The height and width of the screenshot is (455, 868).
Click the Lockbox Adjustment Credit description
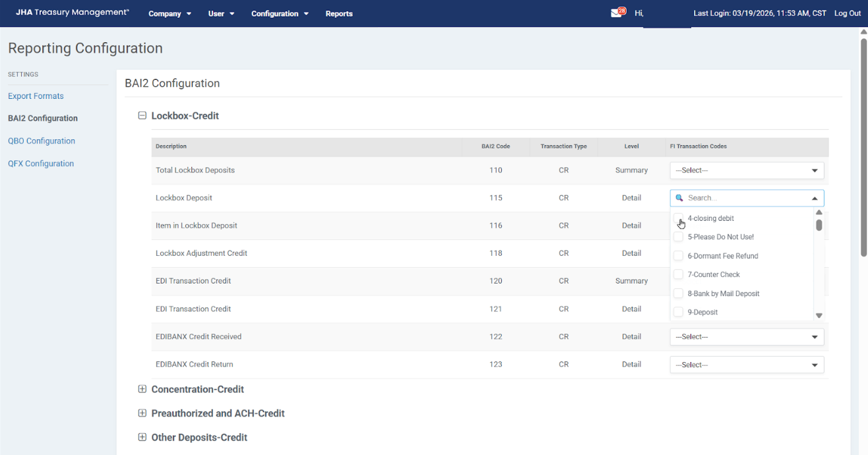201,253
